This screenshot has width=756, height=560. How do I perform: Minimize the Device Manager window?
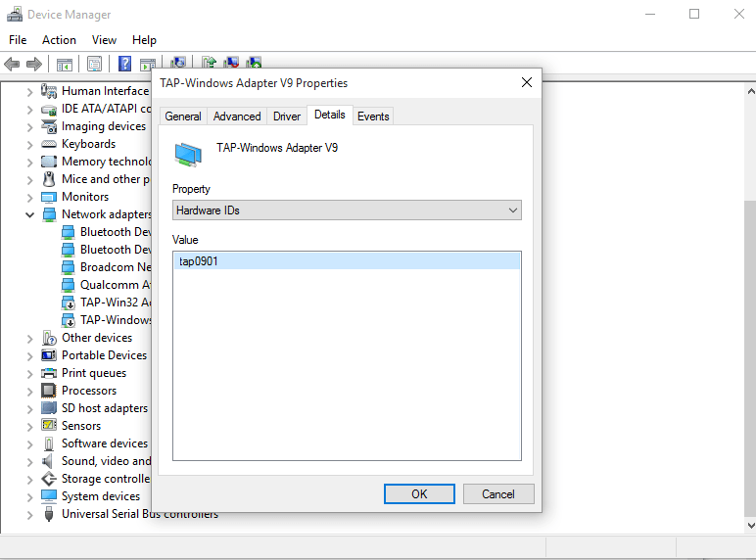(x=650, y=14)
